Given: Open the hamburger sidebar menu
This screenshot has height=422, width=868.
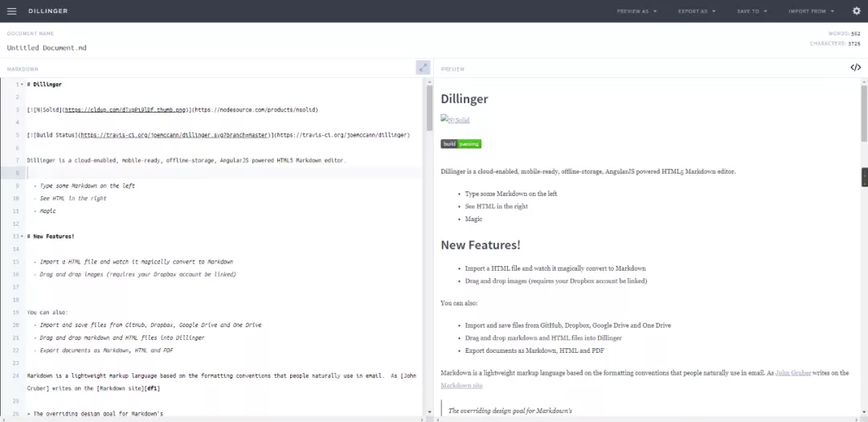Looking at the screenshot, I should tap(11, 11).
